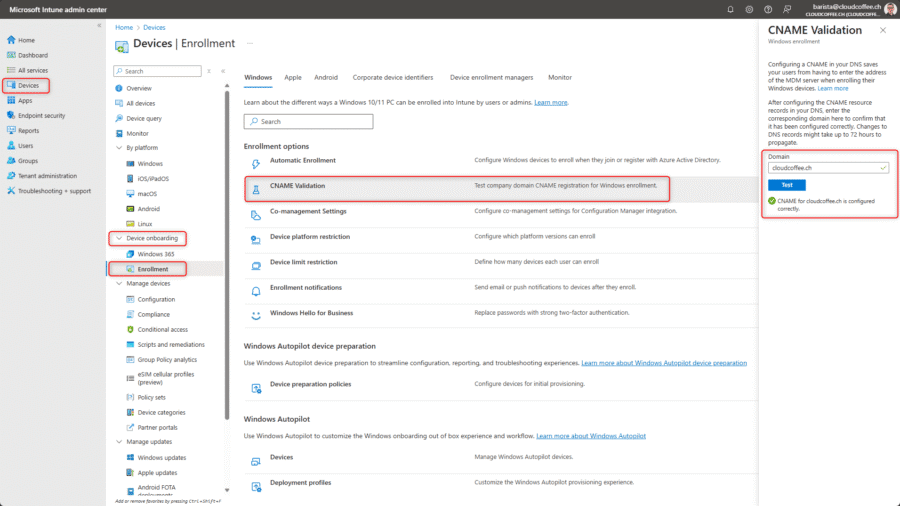Collapse the Manage devices section
Image resolution: width=900 pixels, height=506 pixels.
(x=119, y=283)
